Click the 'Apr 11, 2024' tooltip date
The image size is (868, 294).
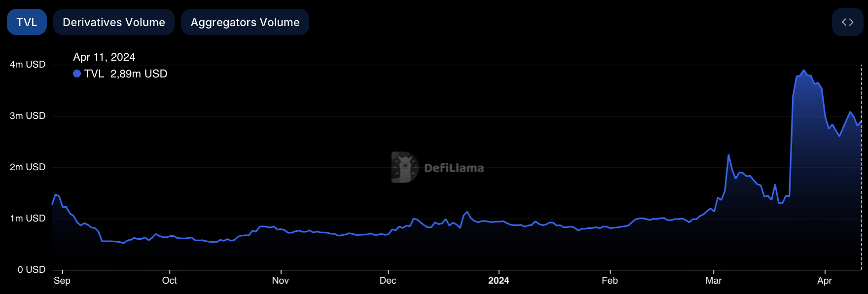pyautogui.click(x=104, y=57)
